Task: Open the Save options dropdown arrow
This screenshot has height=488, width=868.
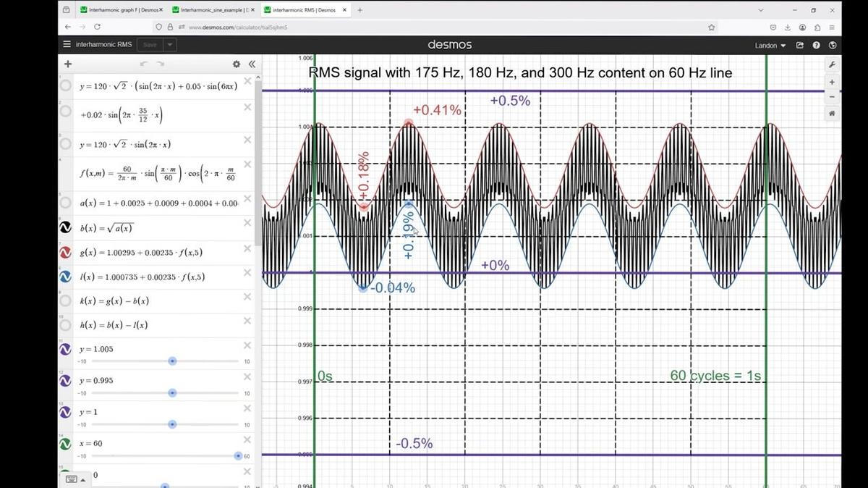Action: point(170,45)
